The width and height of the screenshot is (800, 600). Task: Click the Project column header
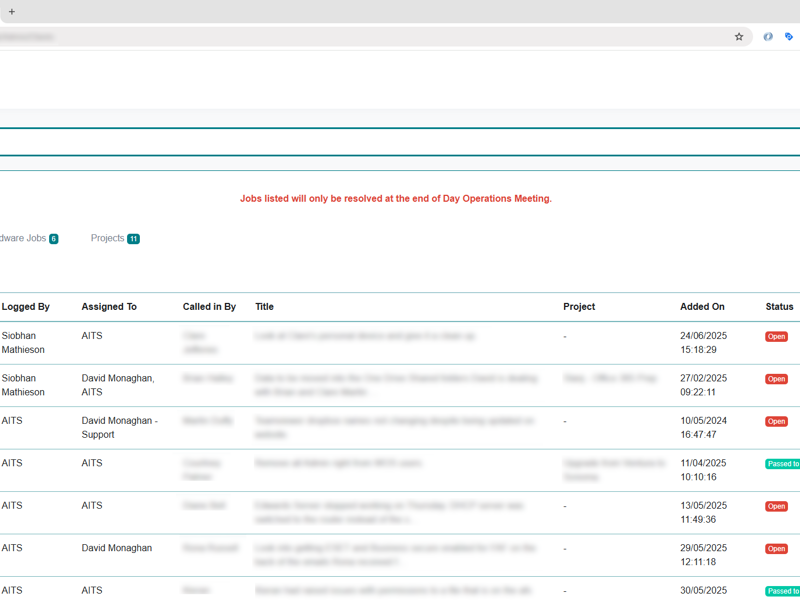(579, 306)
